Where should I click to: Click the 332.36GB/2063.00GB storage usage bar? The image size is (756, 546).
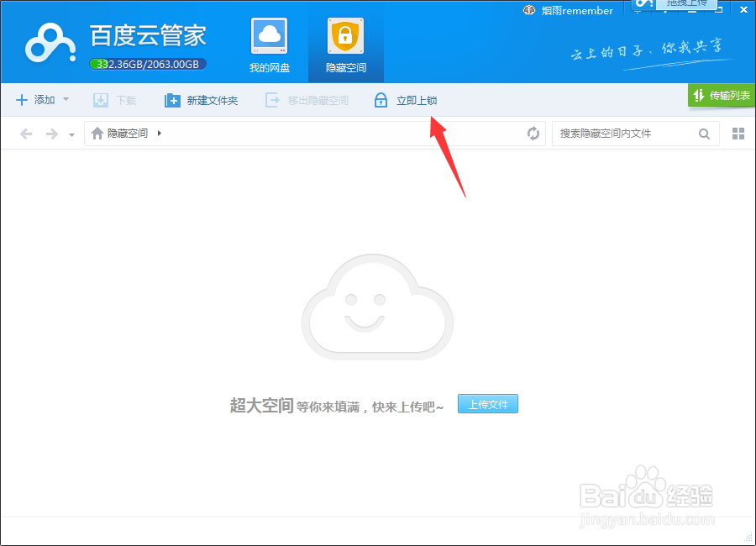(148, 64)
